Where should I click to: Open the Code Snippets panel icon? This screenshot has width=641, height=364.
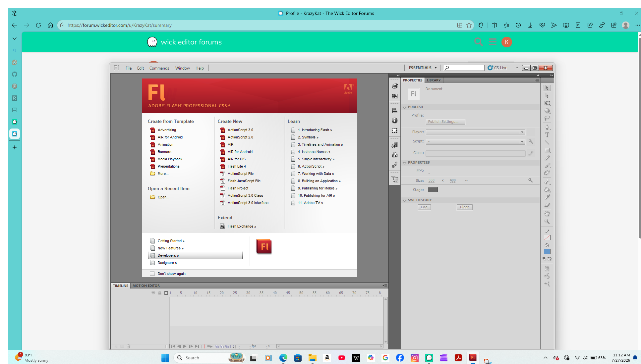[x=394, y=145]
